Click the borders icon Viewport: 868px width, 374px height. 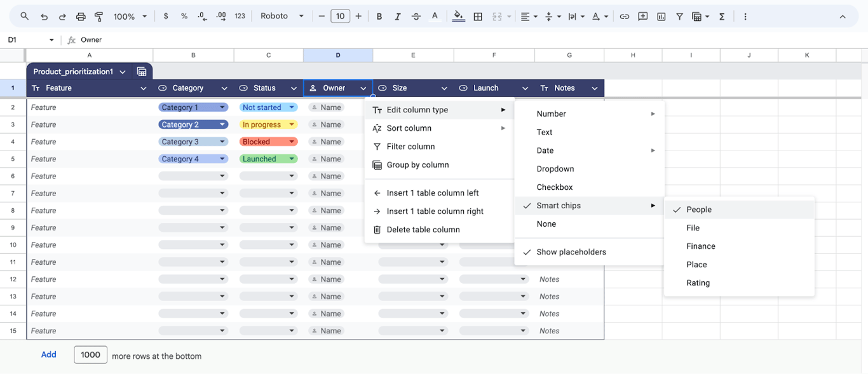(478, 17)
